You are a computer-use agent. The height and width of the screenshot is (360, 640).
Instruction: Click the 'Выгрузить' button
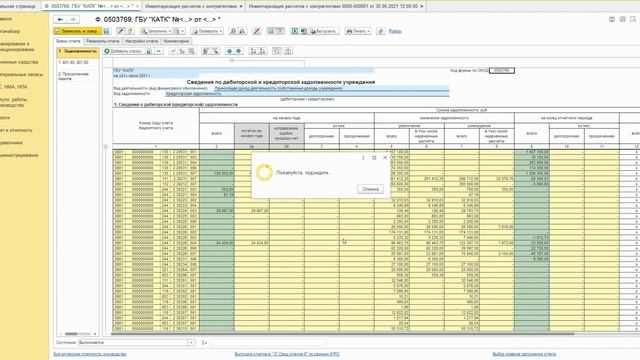coord(324,31)
